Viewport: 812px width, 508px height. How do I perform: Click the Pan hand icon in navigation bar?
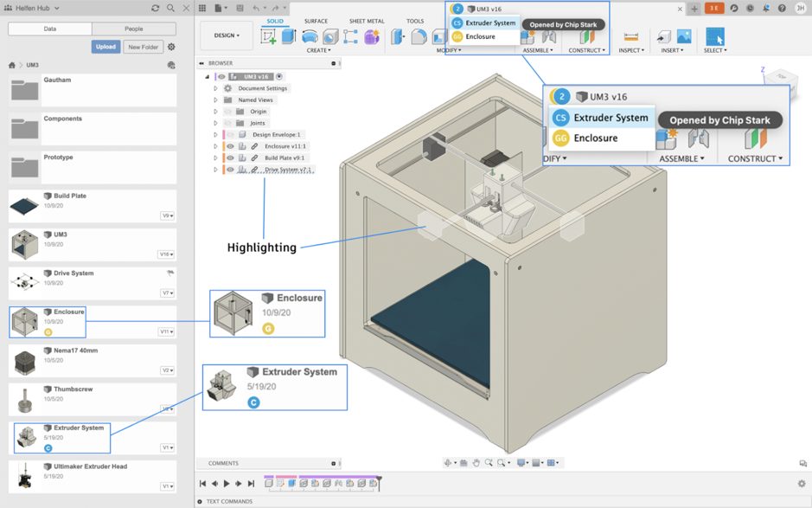click(476, 463)
